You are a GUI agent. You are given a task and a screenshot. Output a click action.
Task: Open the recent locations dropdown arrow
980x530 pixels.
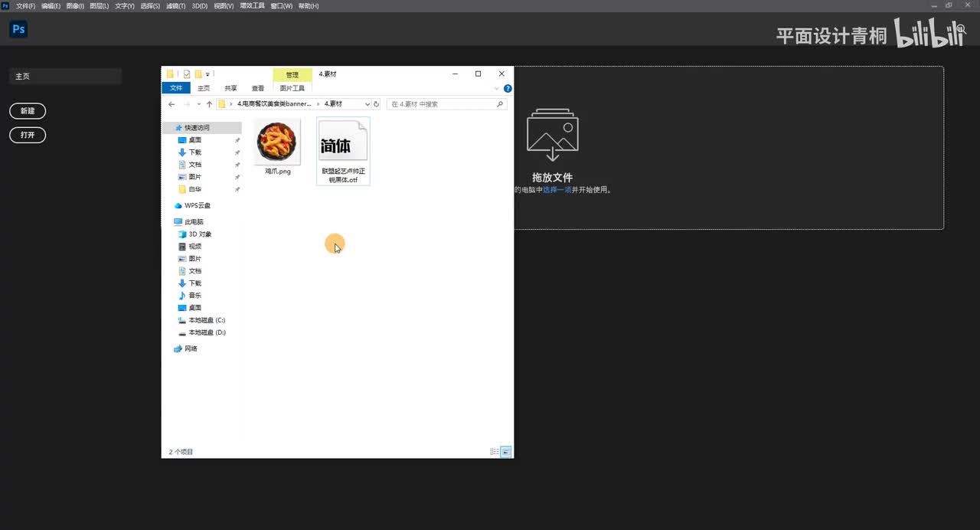(x=199, y=104)
